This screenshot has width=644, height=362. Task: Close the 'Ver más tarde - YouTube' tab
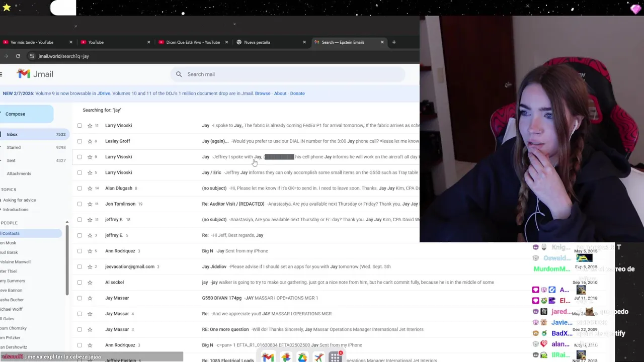coord(70,42)
